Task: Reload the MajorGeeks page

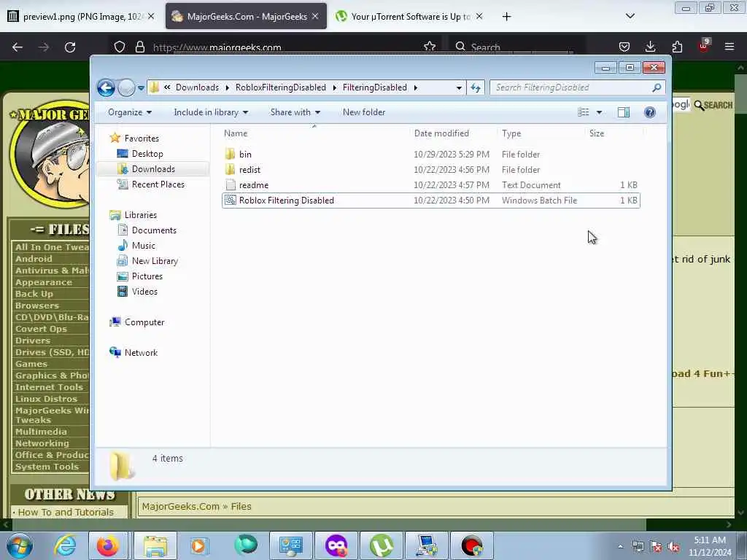Action: (70, 47)
